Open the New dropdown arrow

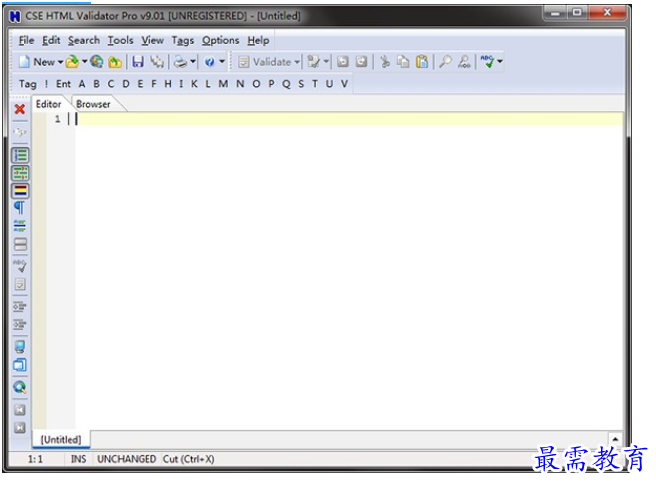[x=60, y=62]
